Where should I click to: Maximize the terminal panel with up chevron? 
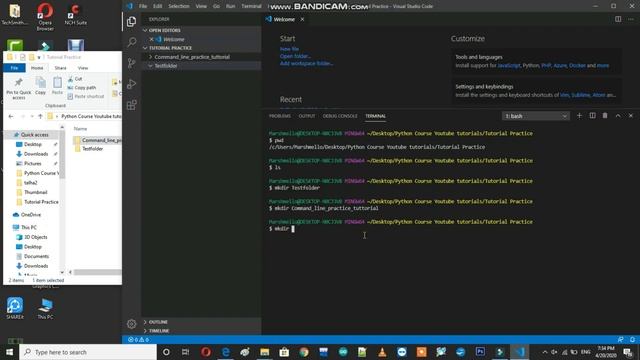click(x=618, y=116)
